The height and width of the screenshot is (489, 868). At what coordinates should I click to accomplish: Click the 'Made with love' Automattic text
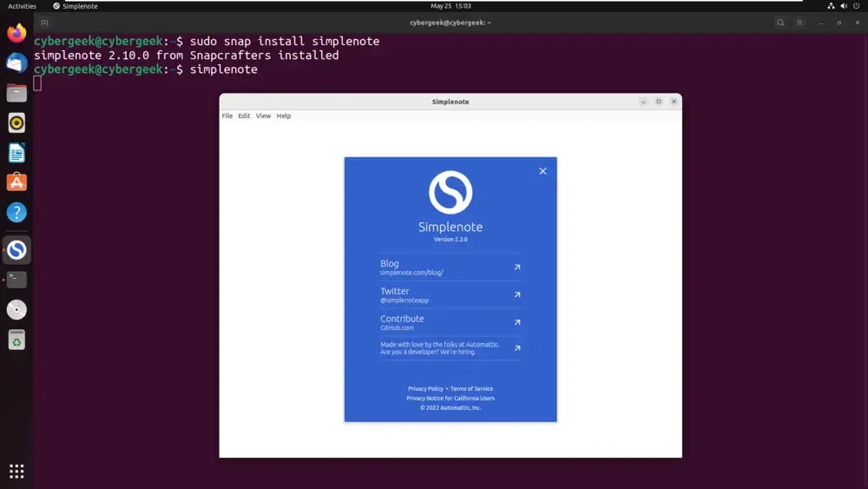(439, 347)
